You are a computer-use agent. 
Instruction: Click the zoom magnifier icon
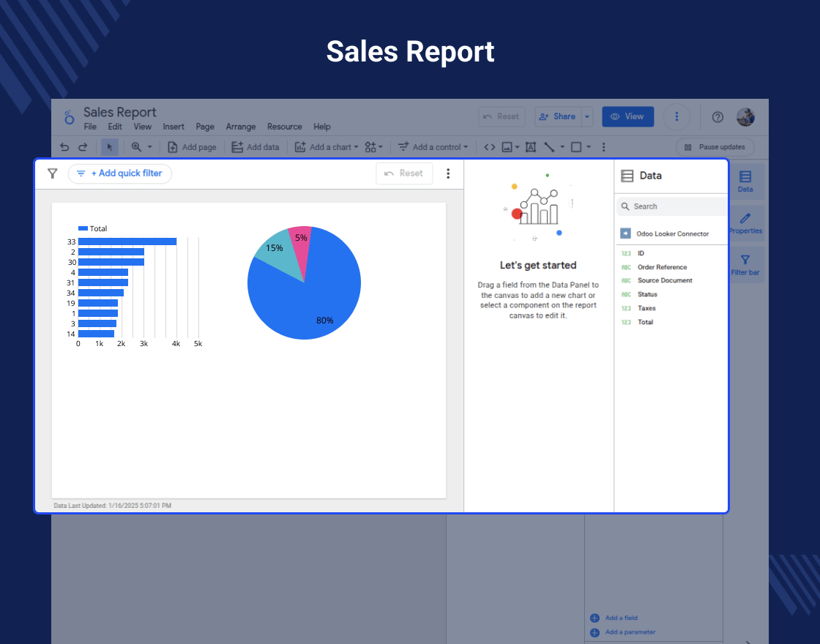pos(136,147)
